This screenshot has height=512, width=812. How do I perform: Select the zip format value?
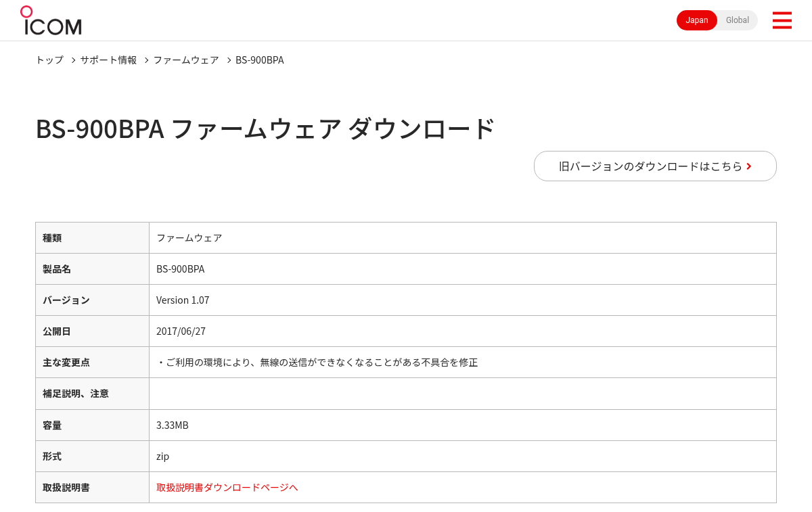(162, 456)
